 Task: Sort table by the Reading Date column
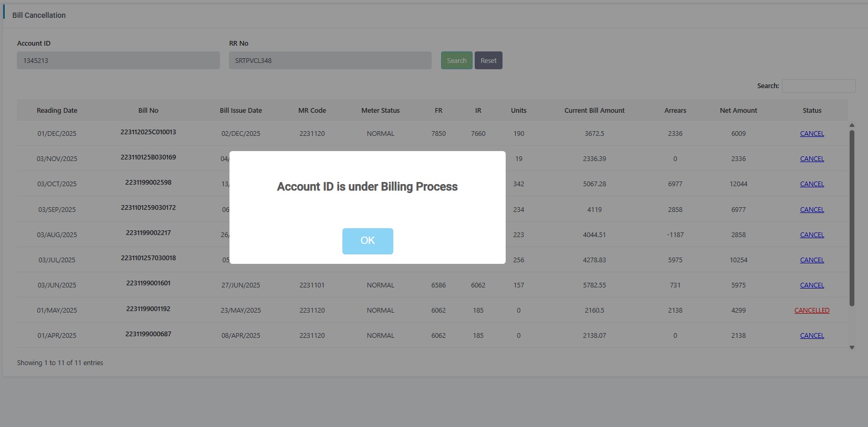(57, 111)
